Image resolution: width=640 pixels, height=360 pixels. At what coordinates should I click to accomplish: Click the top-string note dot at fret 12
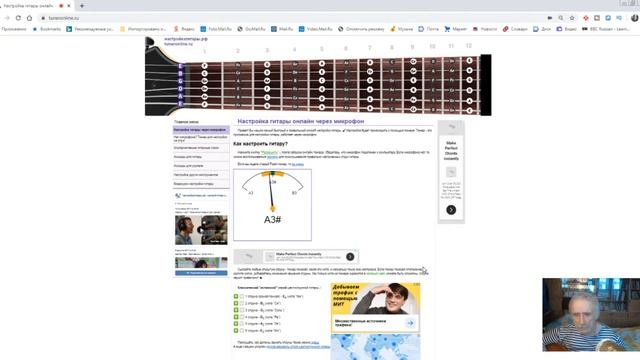coord(469,60)
